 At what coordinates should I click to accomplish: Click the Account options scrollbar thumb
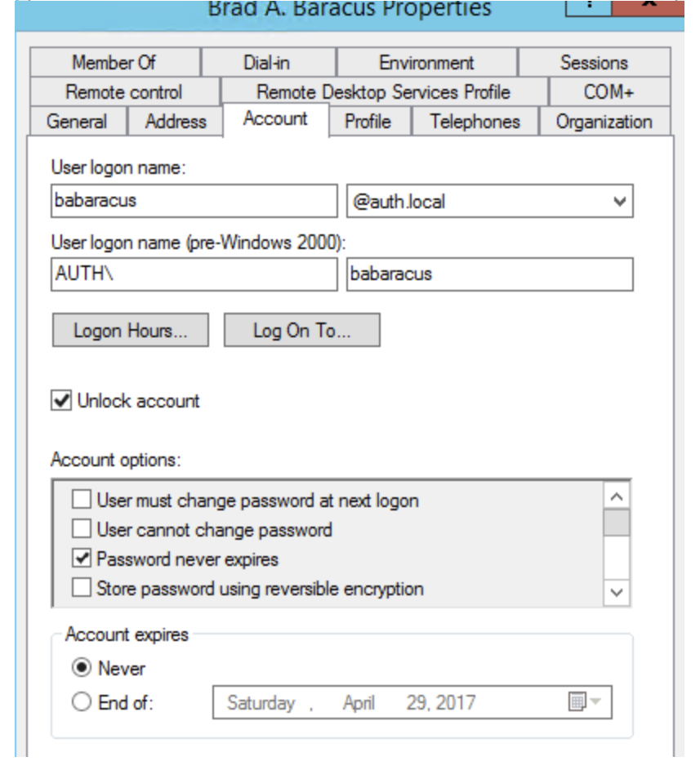(x=617, y=523)
